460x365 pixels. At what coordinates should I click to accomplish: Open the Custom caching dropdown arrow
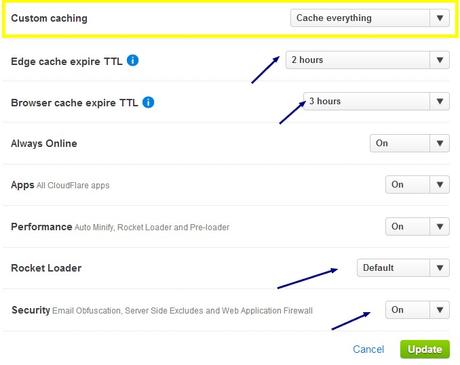point(440,18)
